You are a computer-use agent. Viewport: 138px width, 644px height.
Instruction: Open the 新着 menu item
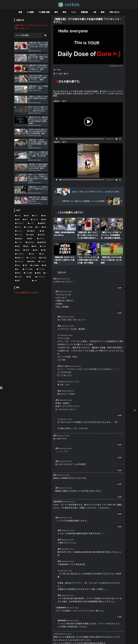coord(20,12)
